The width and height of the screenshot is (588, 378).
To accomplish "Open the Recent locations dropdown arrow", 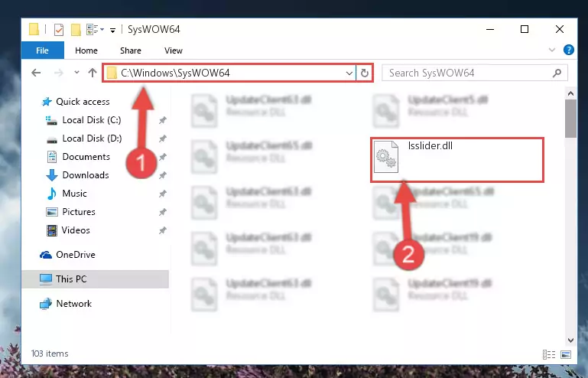I will point(76,73).
